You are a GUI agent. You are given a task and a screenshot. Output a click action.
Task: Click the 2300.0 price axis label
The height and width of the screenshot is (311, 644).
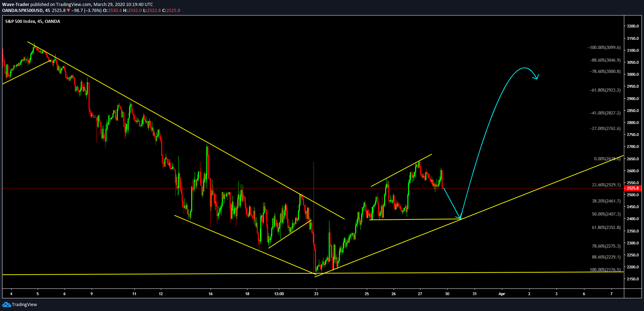pos(633,243)
